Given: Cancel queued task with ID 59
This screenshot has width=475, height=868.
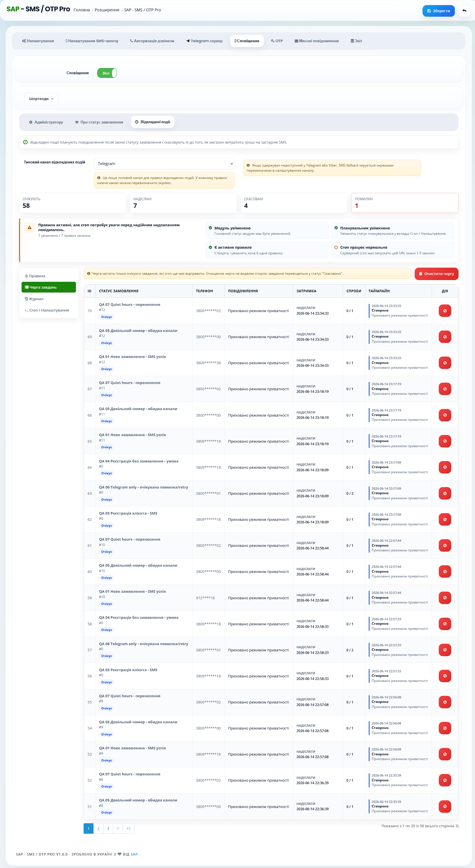Looking at the screenshot, I should point(445,598).
